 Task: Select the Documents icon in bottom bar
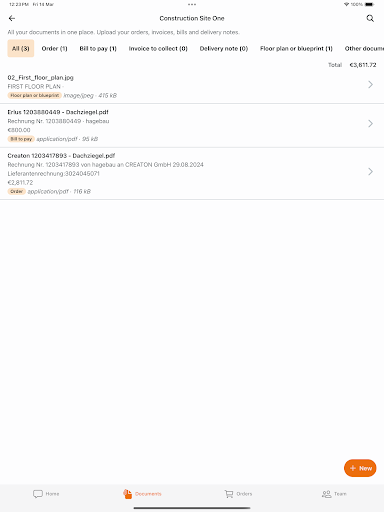127,494
